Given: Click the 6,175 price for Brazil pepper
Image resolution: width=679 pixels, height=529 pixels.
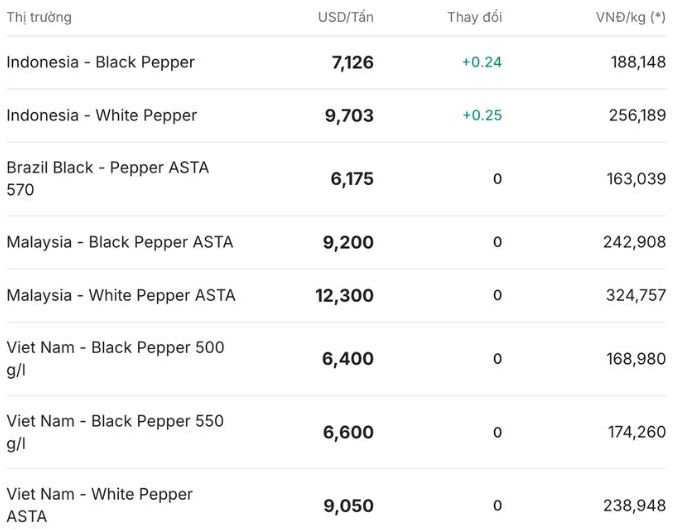Looking at the screenshot, I should pos(352,179).
